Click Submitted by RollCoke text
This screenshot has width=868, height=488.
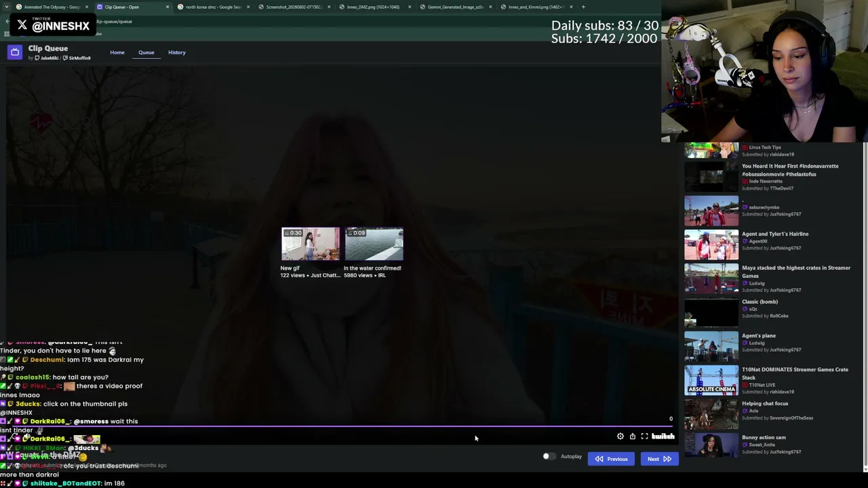765,316
